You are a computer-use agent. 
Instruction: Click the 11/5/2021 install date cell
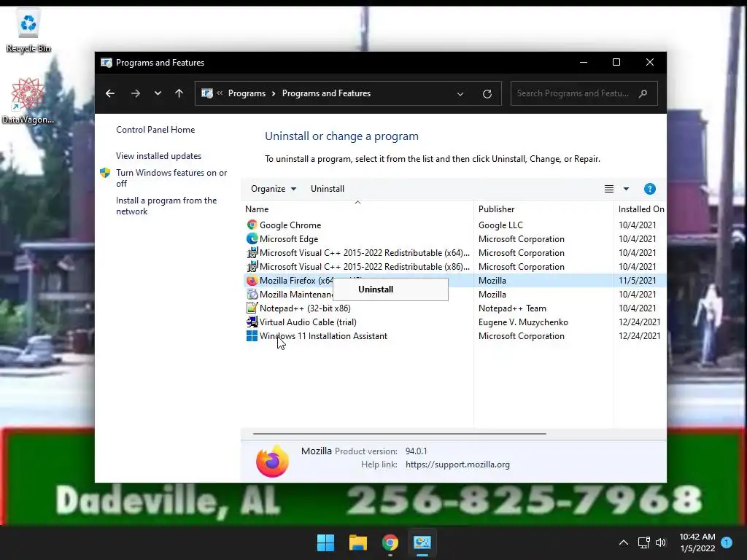point(638,281)
